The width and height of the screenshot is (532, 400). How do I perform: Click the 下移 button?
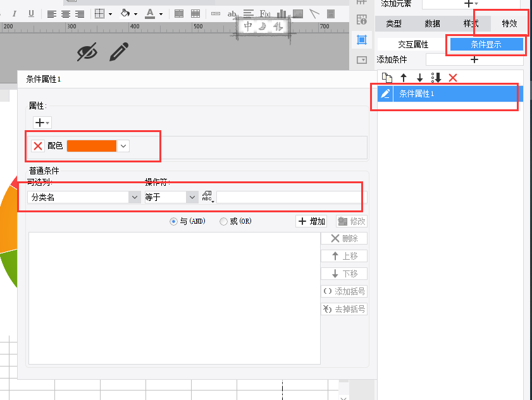coord(344,274)
